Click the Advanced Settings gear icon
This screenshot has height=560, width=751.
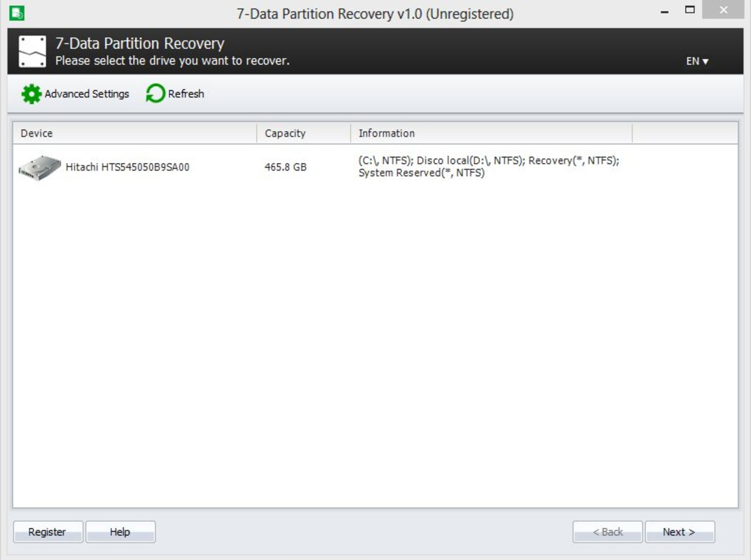tap(31, 94)
